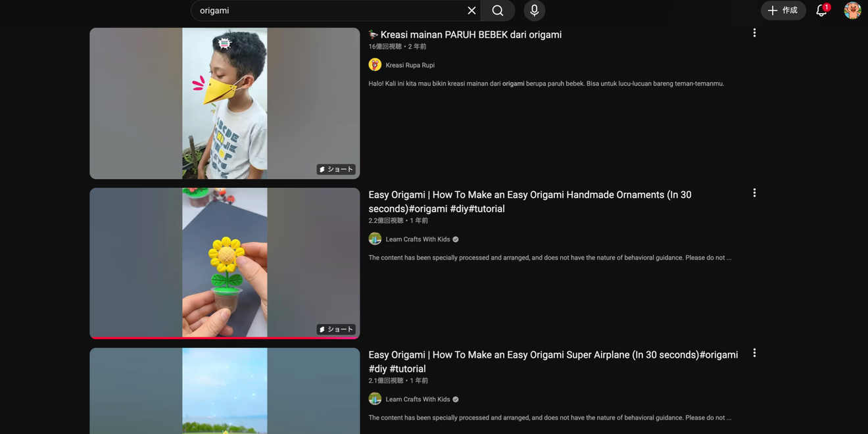Viewport: 868px width, 434px height.
Task: Submit search with magnifier icon
Action: [498, 11]
